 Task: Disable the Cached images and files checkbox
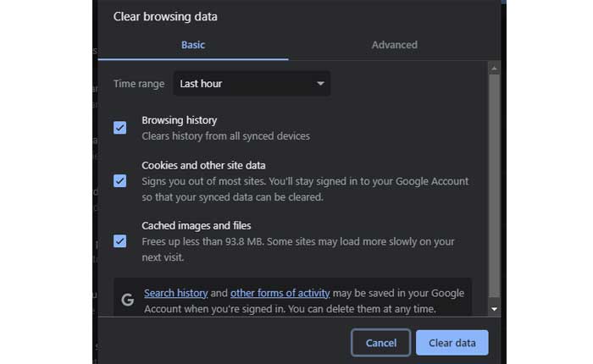pos(120,241)
